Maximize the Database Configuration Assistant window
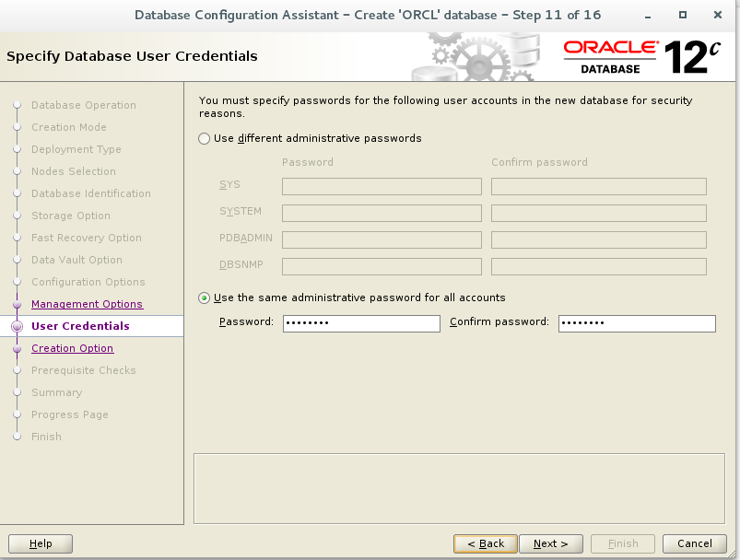The image size is (740, 560). (x=683, y=15)
